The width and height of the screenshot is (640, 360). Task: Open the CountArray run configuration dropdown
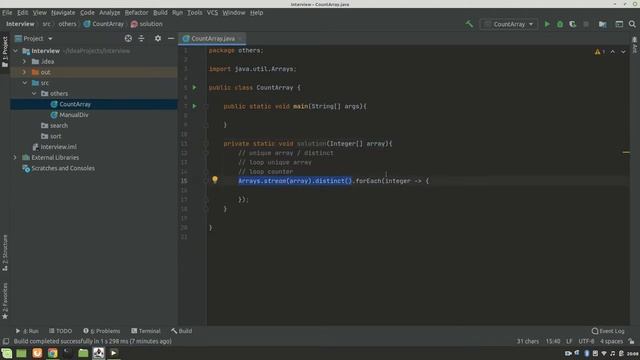pyautogui.click(x=509, y=24)
